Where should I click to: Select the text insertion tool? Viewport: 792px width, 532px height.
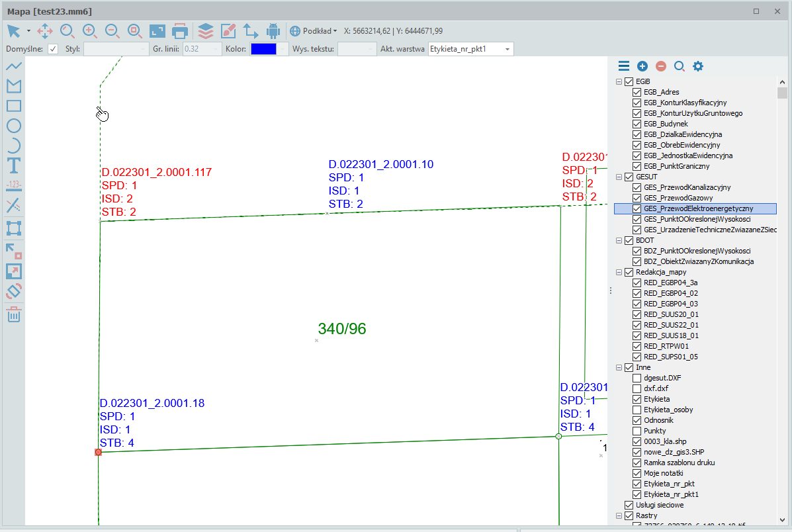[x=14, y=165]
